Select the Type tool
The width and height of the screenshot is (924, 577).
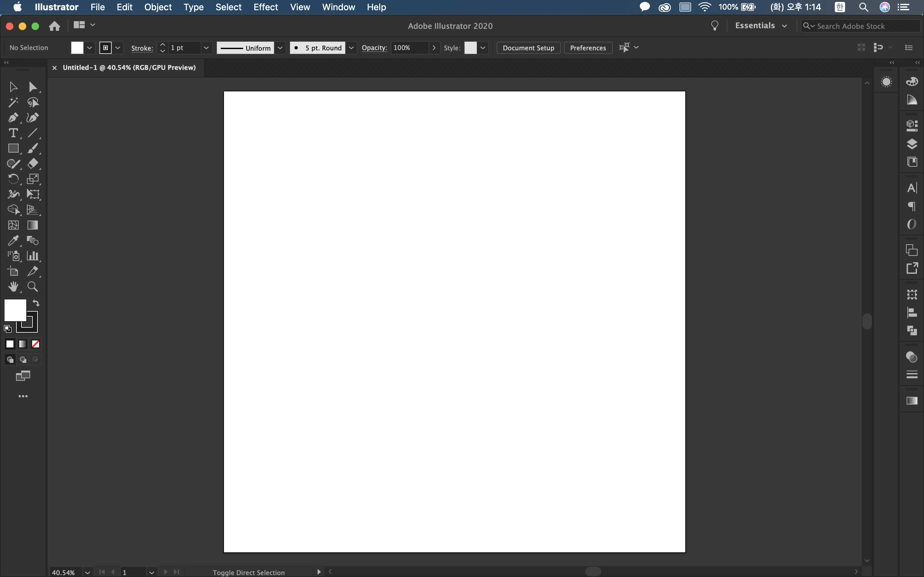pyautogui.click(x=13, y=133)
